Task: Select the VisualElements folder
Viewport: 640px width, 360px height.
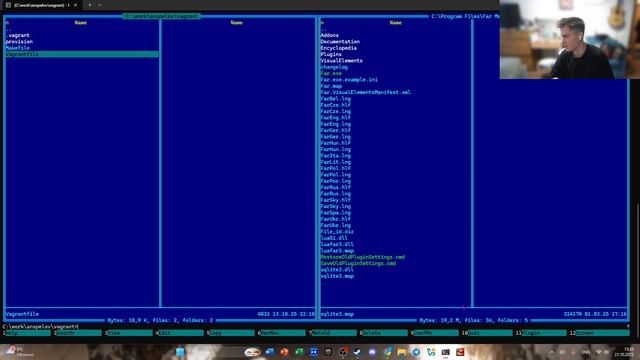Action: coord(342,60)
